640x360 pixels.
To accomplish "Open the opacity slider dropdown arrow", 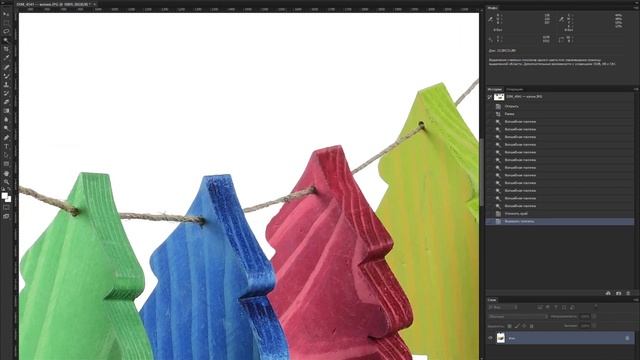I will pyautogui.click(x=594, y=316).
